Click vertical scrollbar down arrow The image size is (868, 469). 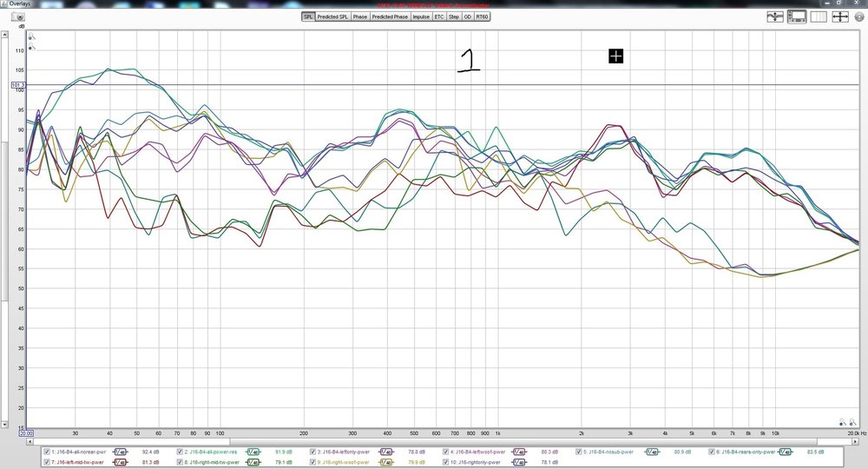4,425
